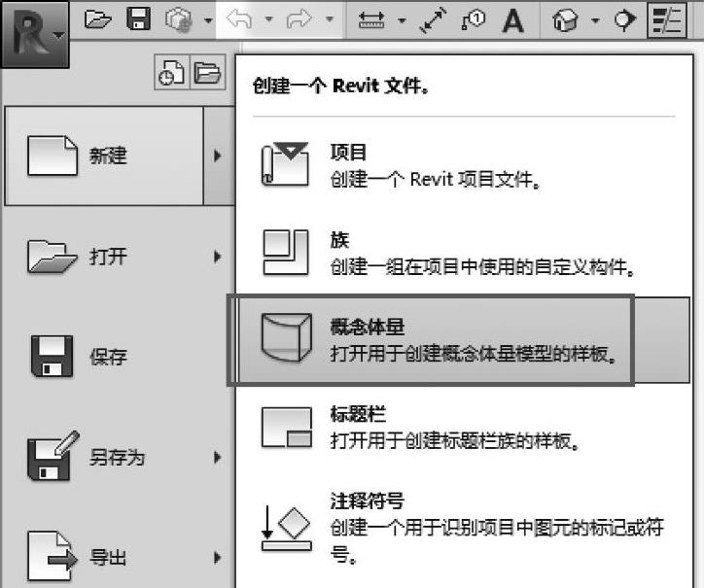The height and width of the screenshot is (588, 704).
Task: Click description '打开用于创建概念体量模型的样板。'
Action: (474, 354)
